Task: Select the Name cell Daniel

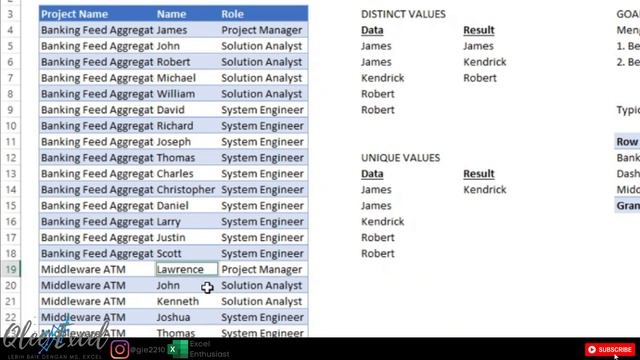Action: tap(187, 205)
